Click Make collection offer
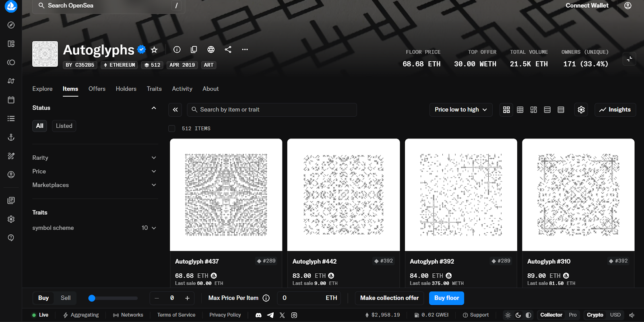This screenshot has height=322, width=644. [x=389, y=298]
